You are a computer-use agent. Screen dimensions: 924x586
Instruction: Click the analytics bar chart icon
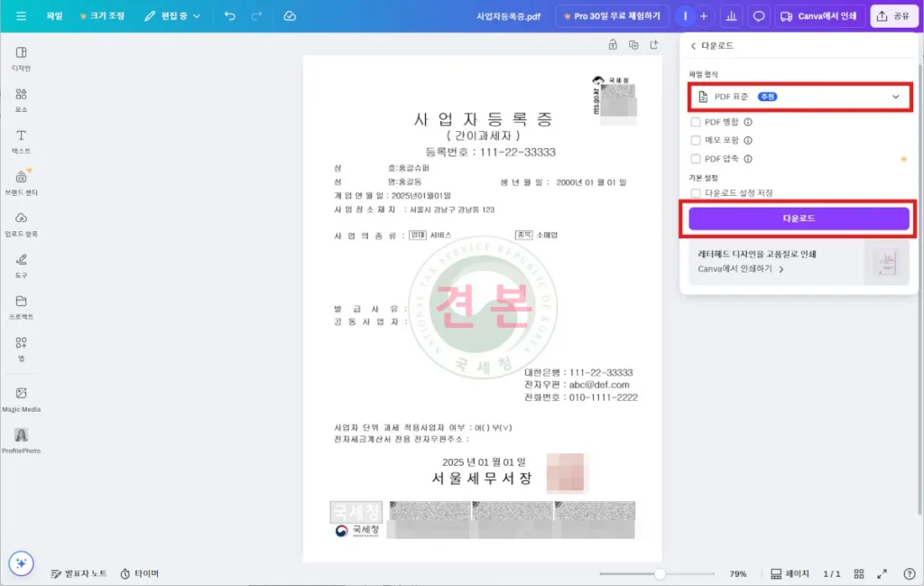point(731,16)
